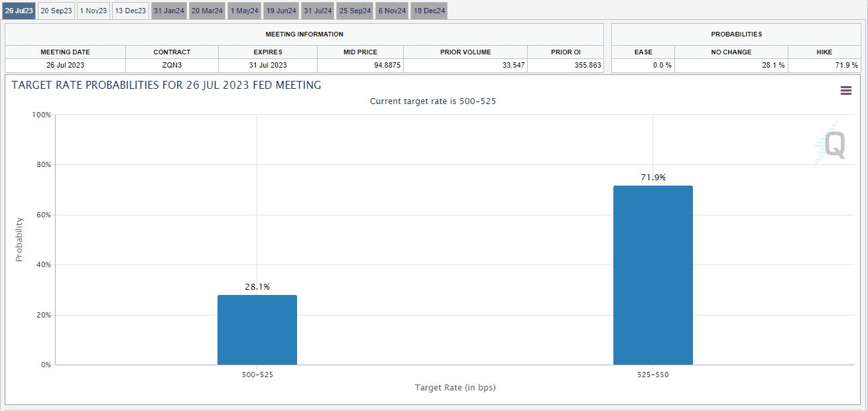Open the chart hamburger menu icon
This screenshot has width=868, height=411.
click(x=845, y=91)
